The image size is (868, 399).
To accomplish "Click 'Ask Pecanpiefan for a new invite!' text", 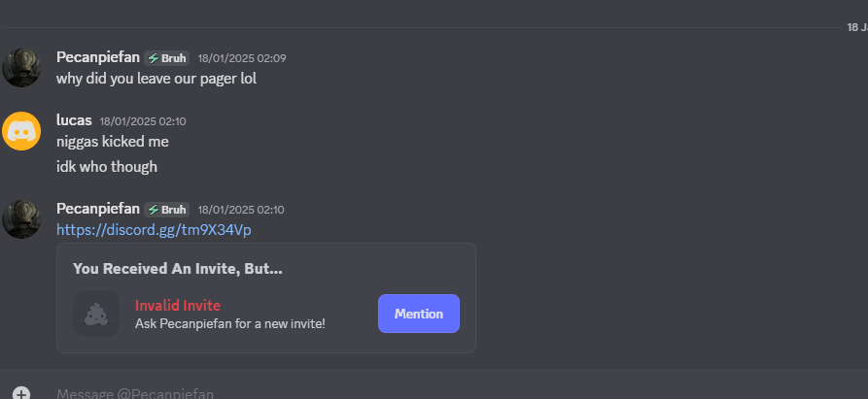I will click(x=229, y=324).
